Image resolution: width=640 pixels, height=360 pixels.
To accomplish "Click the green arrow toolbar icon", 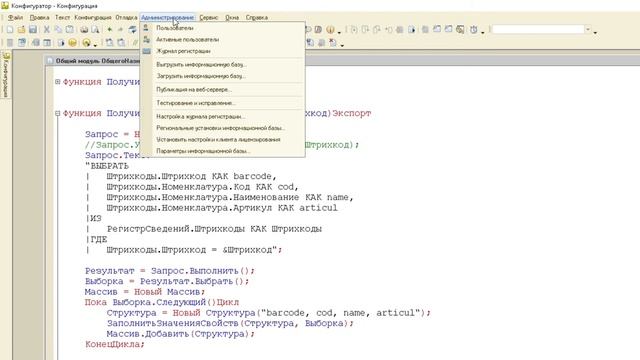I will [109, 30].
